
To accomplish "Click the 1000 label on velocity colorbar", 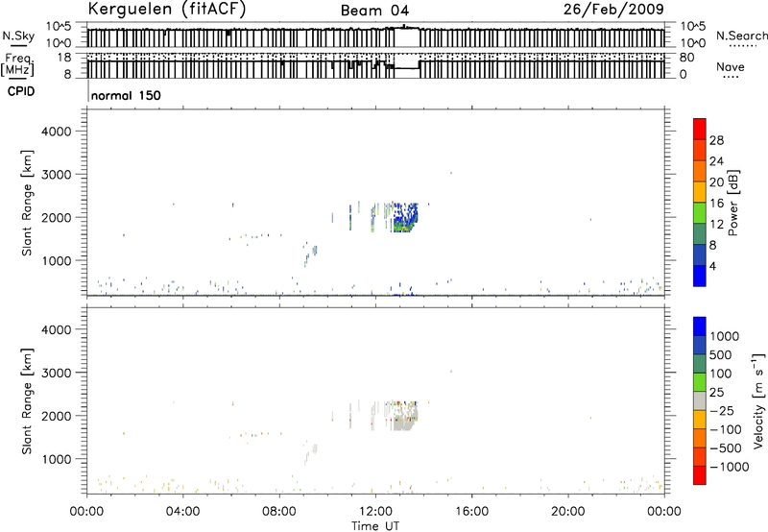I will (725, 336).
